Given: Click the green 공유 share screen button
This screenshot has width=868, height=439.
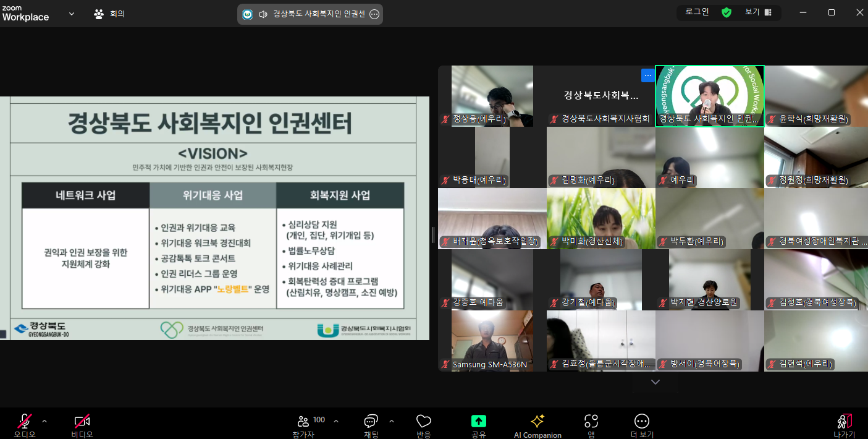Looking at the screenshot, I should point(479,421).
